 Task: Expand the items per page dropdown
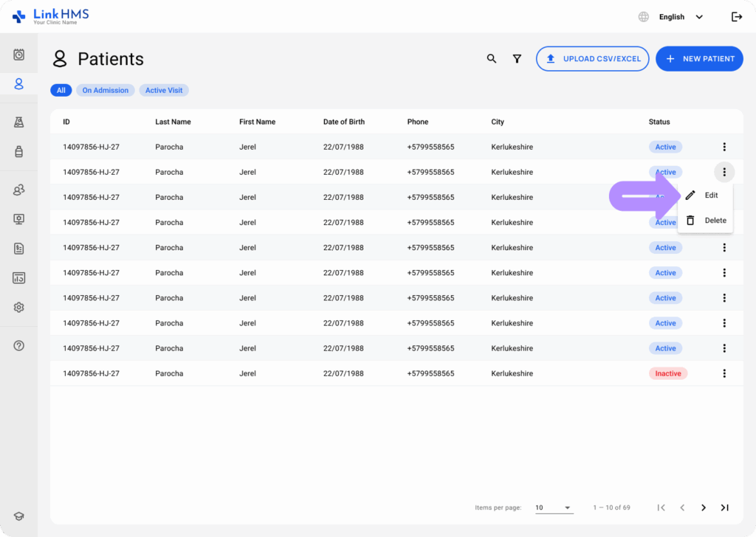coord(554,507)
